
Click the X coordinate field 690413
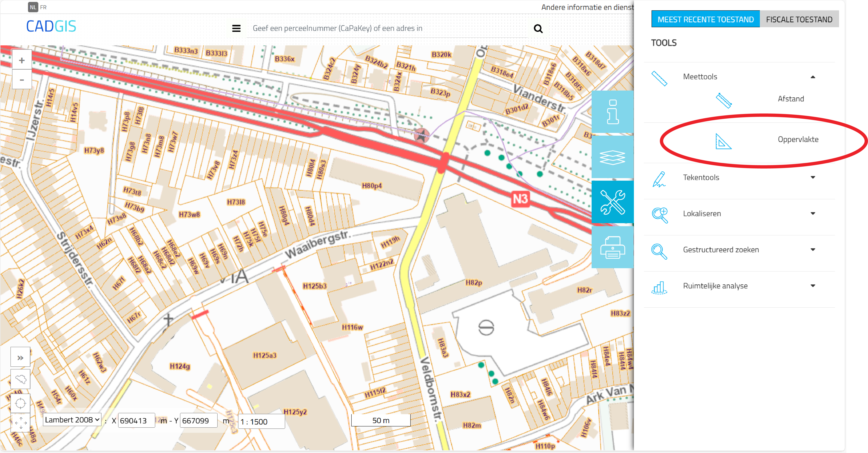pyautogui.click(x=136, y=421)
